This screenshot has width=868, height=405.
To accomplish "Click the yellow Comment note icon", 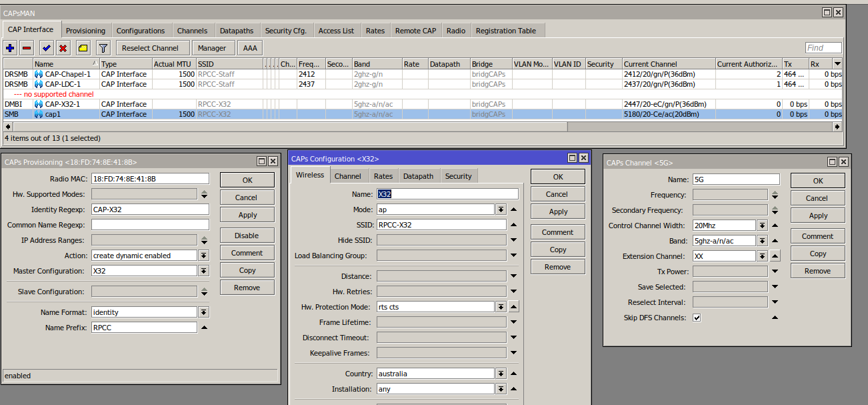I will (x=83, y=48).
